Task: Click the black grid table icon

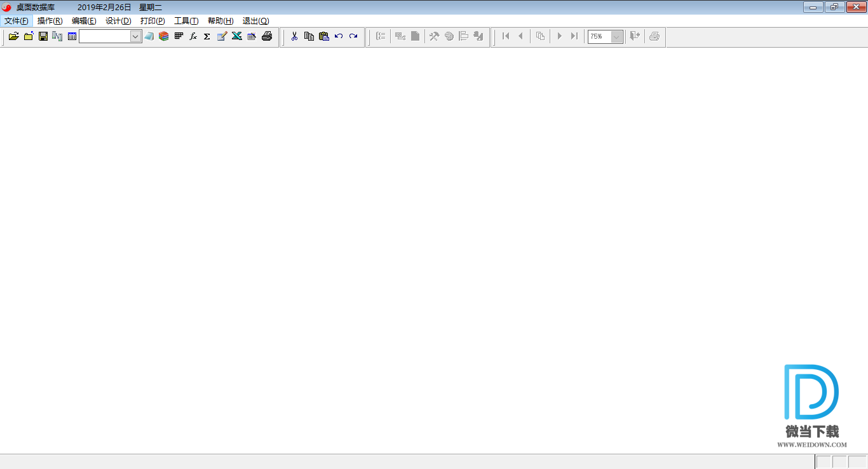Action: click(179, 36)
